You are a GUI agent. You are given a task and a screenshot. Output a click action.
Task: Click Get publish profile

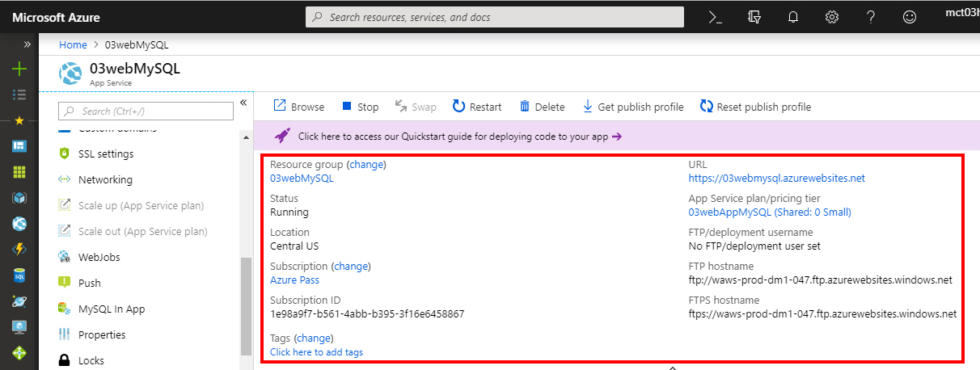point(633,107)
